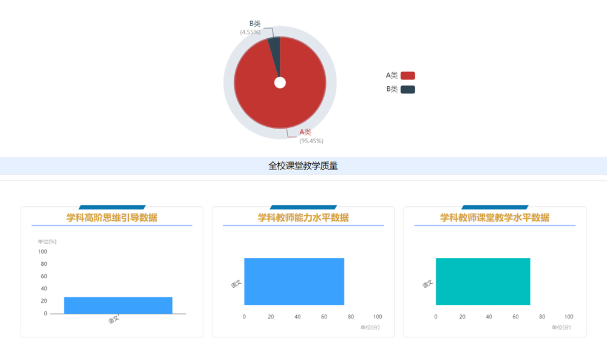This screenshot has width=607, height=364.
Task: Toggle A类 visibility via its legend entry
Action: (x=399, y=75)
